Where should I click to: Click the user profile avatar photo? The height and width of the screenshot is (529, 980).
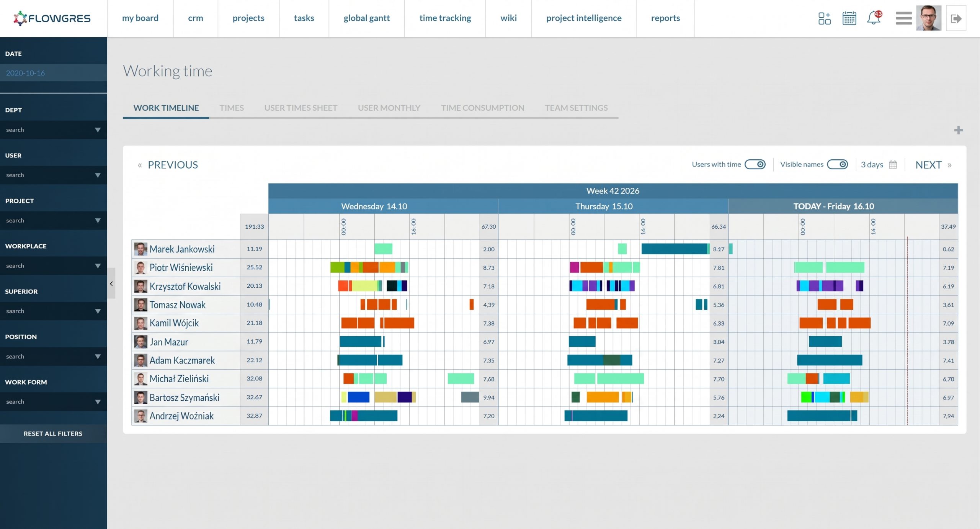928,18
